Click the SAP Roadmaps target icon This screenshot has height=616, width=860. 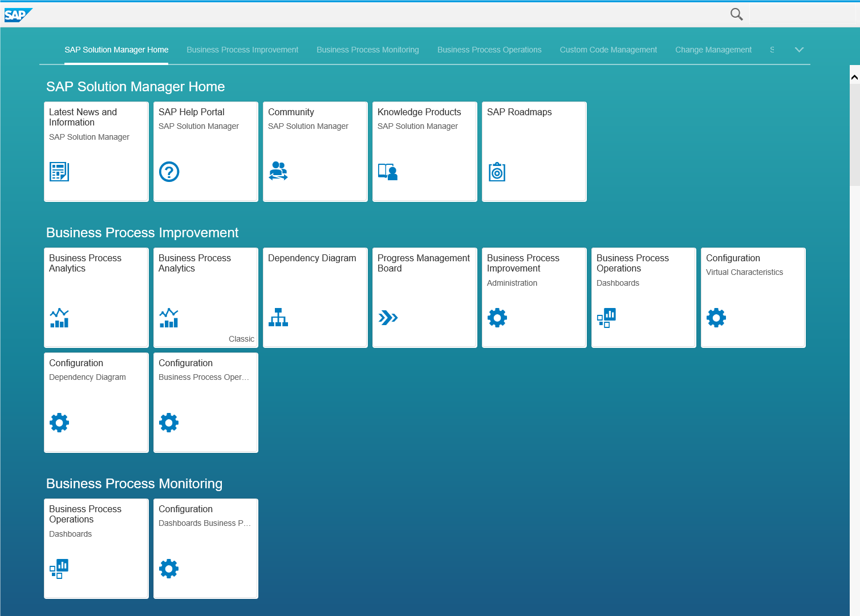point(497,172)
